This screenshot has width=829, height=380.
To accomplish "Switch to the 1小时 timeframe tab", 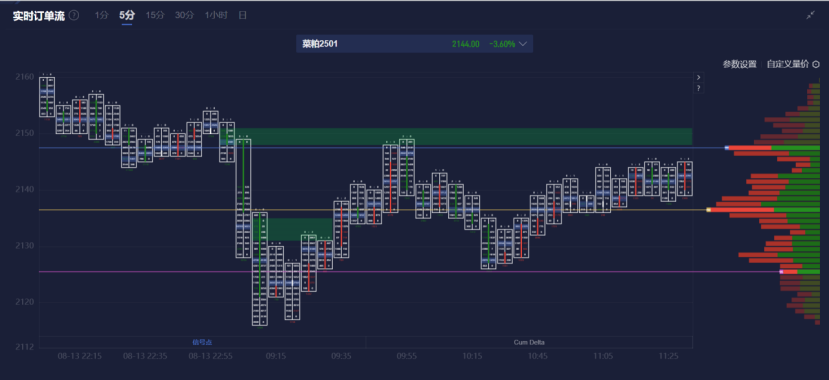I will [216, 15].
